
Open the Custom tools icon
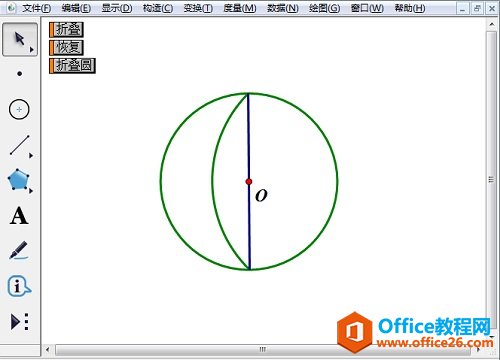point(20,322)
